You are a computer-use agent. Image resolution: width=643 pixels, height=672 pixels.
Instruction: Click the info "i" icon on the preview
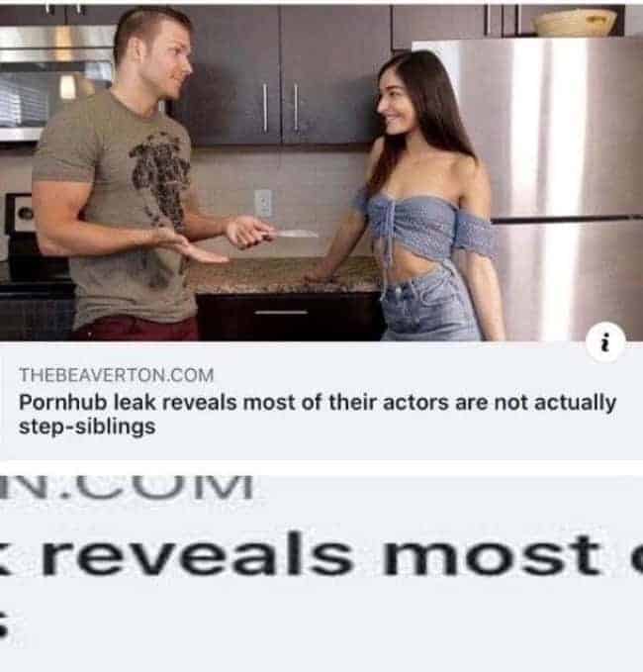(604, 343)
